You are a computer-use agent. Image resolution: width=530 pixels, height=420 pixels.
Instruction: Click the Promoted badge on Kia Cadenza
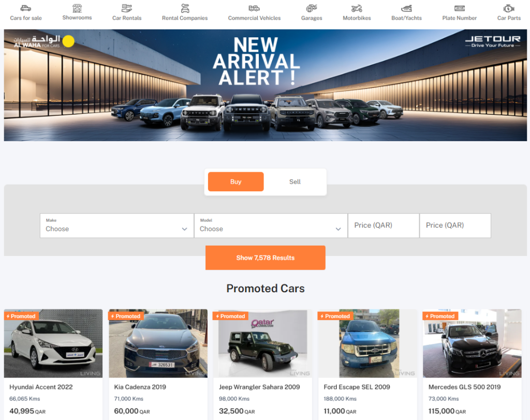pos(126,316)
